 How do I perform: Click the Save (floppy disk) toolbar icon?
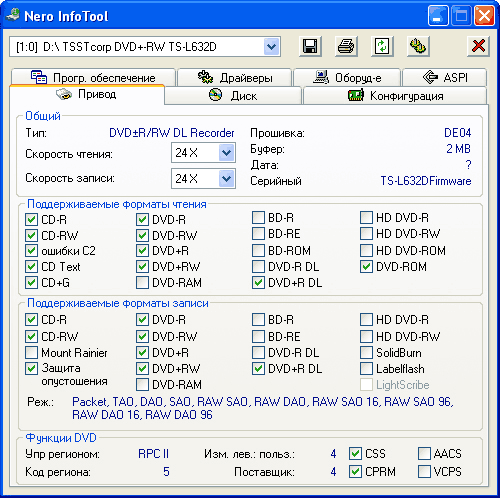click(x=310, y=46)
